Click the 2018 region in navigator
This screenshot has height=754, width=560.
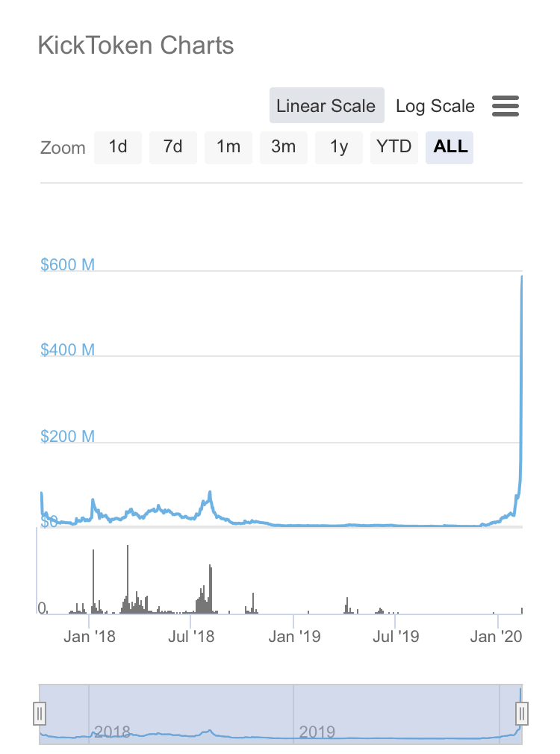(x=112, y=731)
